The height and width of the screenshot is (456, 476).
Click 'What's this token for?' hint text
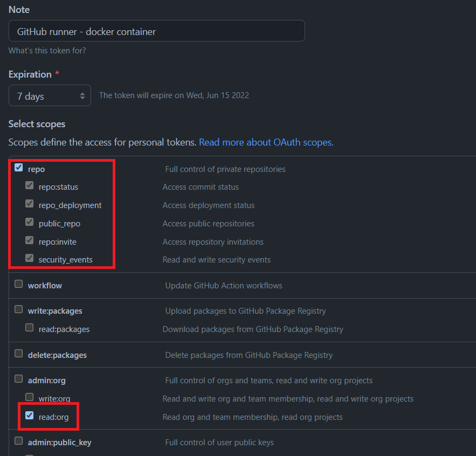pos(47,50)
